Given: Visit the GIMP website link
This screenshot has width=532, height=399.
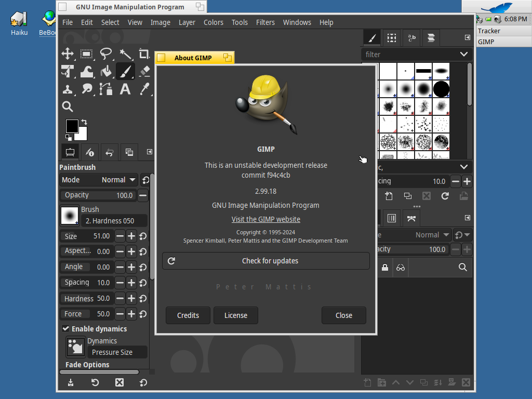Looking at the screenshot, I should [x=265, y=219].
